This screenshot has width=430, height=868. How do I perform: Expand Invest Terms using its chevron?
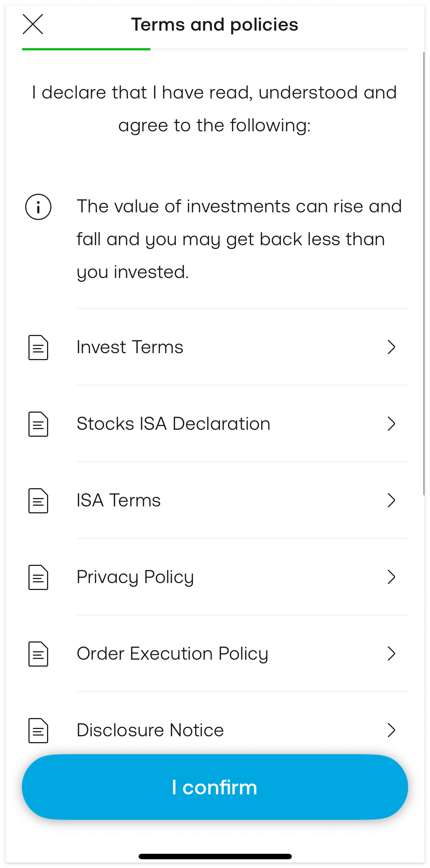(391, 347)
